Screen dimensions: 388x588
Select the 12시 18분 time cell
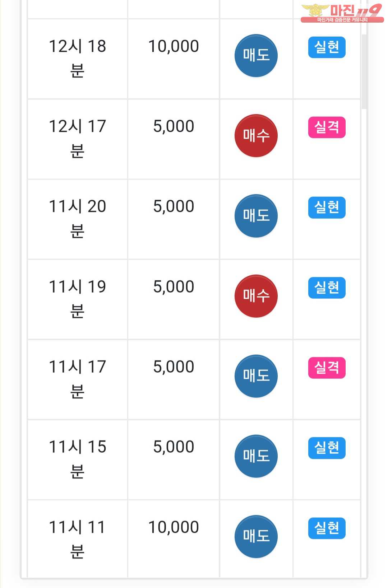(x=77, y=58)
